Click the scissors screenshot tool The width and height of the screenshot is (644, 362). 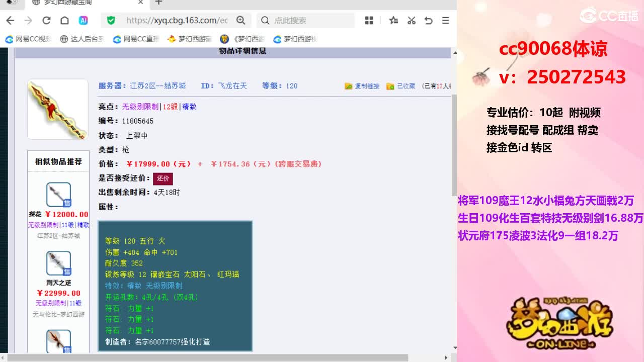411,21
